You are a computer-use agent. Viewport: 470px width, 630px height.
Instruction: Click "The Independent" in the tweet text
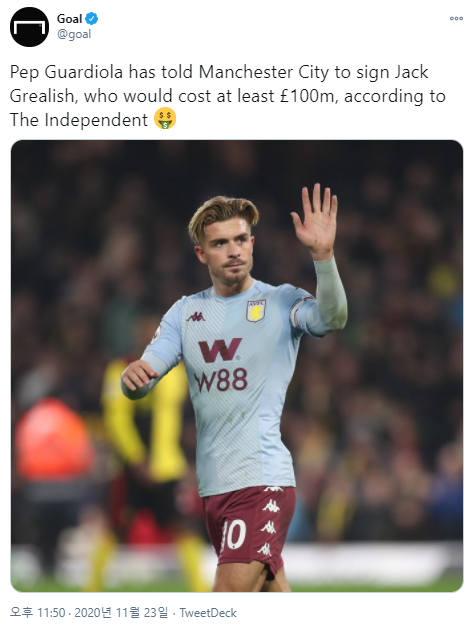(x=79, y=120)
